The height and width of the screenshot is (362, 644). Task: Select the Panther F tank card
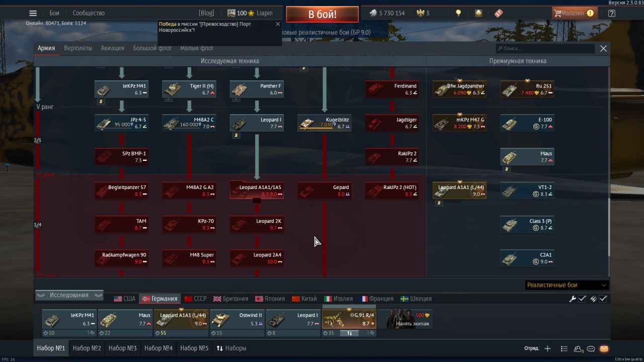coord(257,89)
